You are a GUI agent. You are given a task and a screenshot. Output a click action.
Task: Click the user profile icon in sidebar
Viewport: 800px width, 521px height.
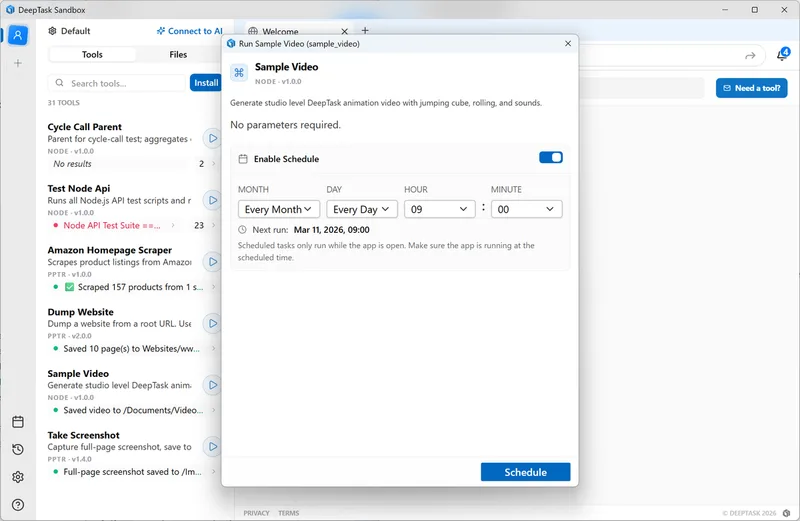pyautogui.click(x=18, y=35)
